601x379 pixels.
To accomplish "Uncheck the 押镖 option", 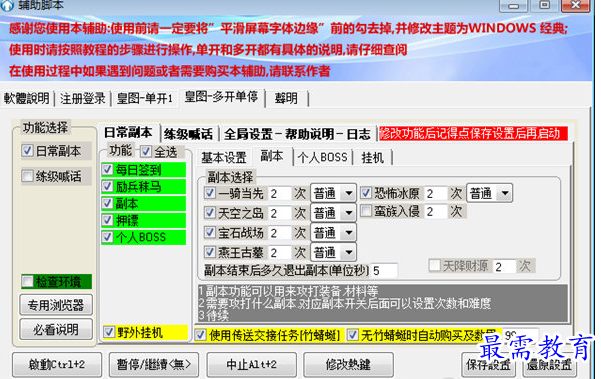I will click(107, 220).
